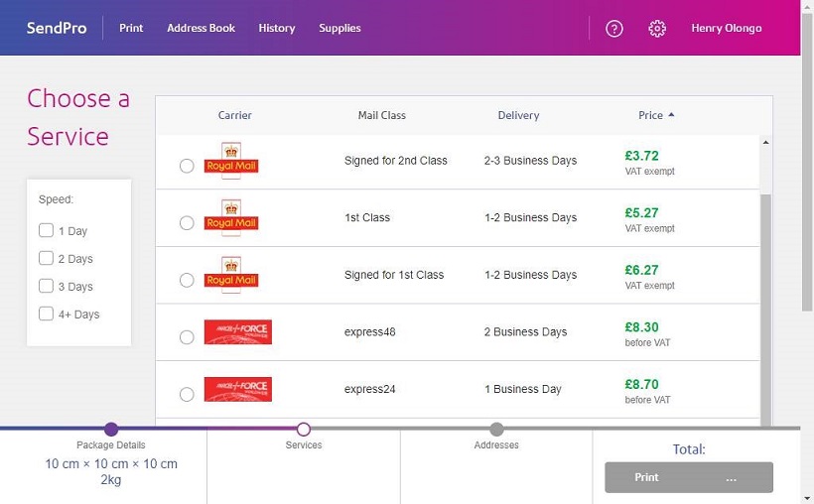Check the 3 Days speed filter
The width and height of the screenshot is (814, 504).
(x=47, y=286)
